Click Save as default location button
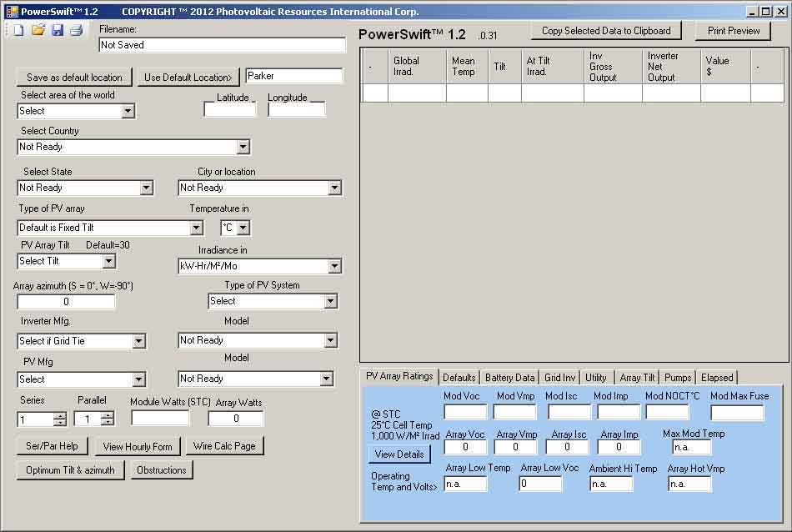 [74, 78]
